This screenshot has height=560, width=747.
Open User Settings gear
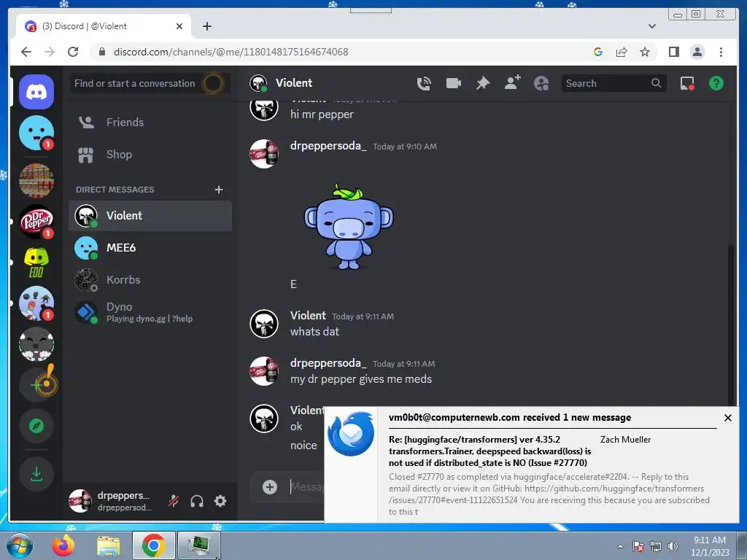point(220,501)
